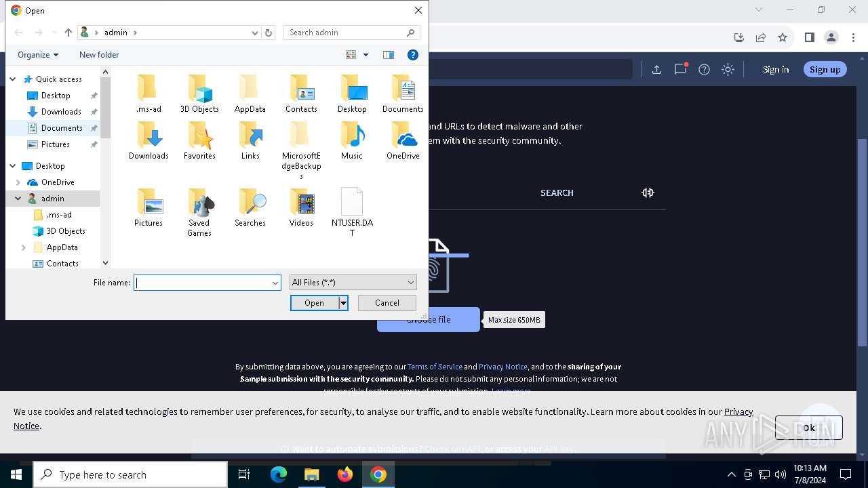Select 3D Objects in navigation tree
Screen dimensions: 868x488
pos(66,231)
